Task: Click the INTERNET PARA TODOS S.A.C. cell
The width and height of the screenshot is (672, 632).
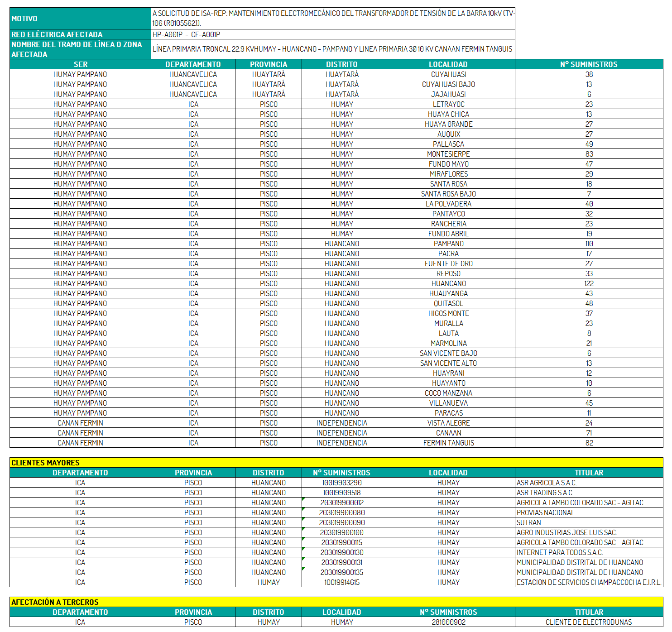Action: [x=589, y=552]
